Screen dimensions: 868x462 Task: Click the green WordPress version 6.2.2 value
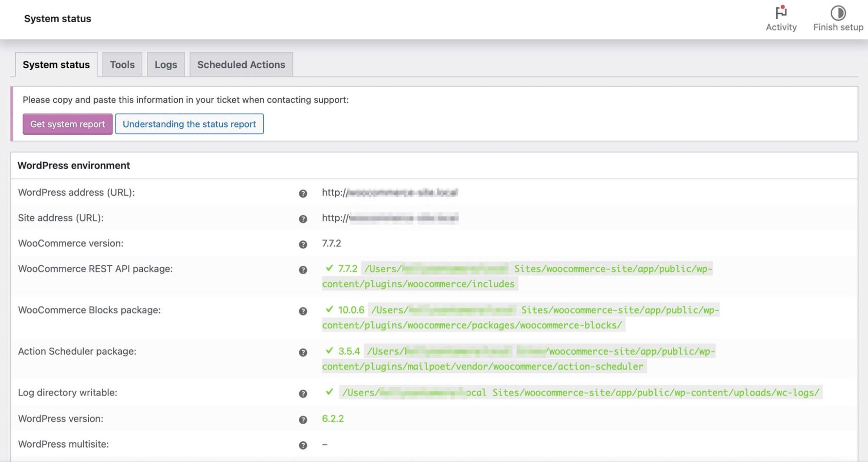(x=333, y=419)
